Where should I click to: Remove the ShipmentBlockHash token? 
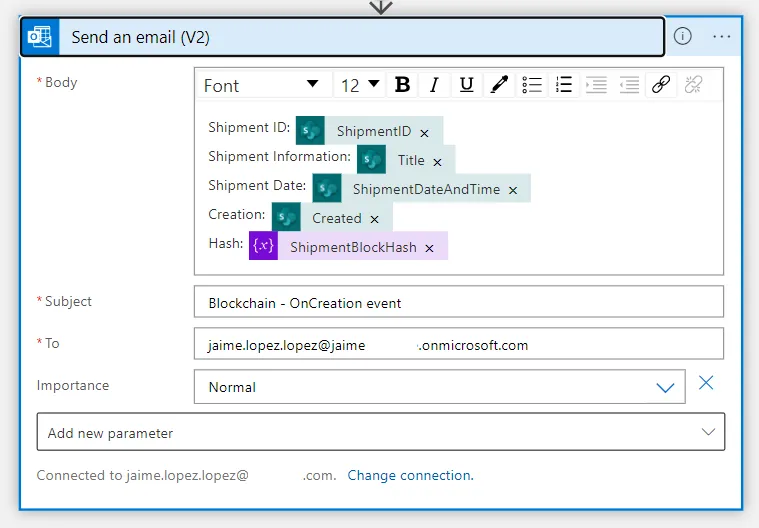[429, 248]
